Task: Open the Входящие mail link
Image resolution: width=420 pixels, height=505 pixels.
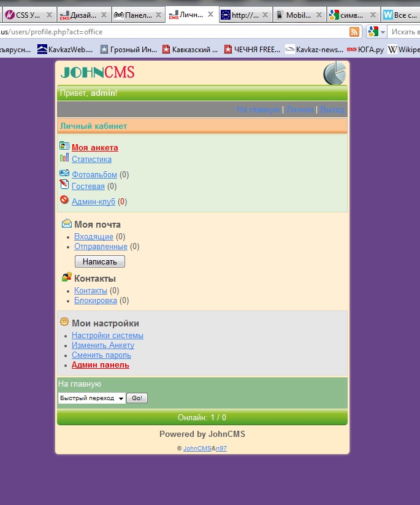Action: click(x=94, y=237)
